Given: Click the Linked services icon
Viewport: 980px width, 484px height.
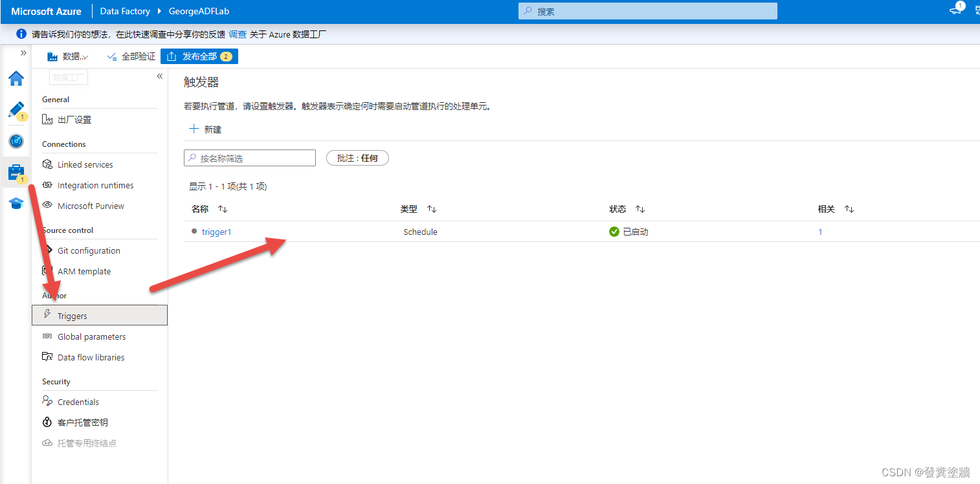Looking at the screenshot, I should tap(47, 164).
